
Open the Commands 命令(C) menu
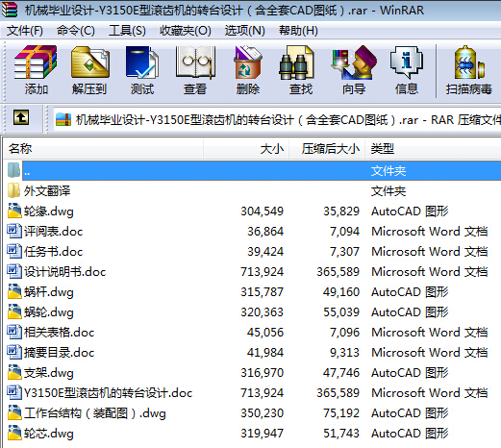pos(76,31)
